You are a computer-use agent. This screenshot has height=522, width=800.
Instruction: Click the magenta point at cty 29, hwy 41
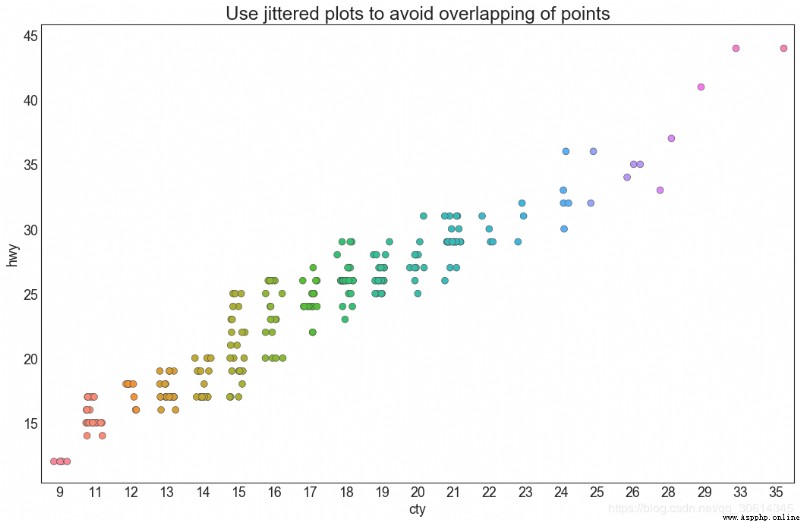click(701, 87)
